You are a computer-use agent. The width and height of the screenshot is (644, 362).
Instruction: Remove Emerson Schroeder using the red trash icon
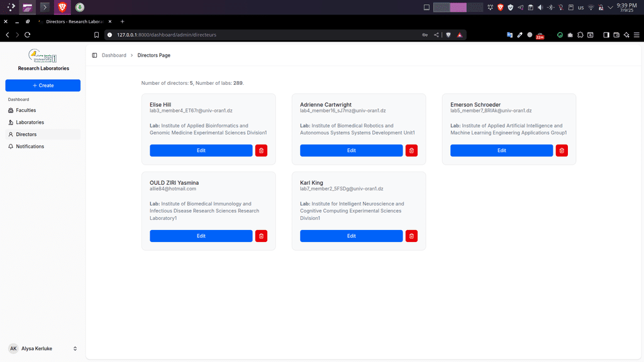pyautogui.click(x=562, y=150)
